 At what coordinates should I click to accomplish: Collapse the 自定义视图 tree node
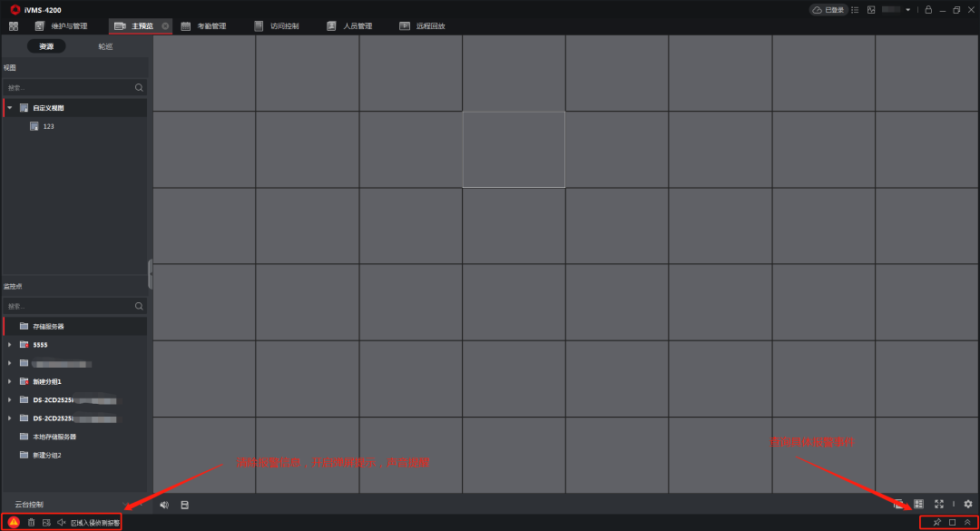(9, 108)
